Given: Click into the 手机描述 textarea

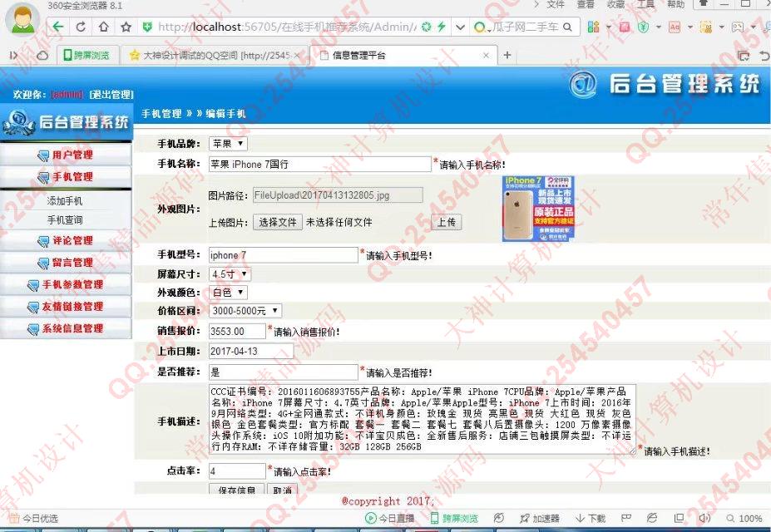Looking at the screenshot, I should click(423, 419).
